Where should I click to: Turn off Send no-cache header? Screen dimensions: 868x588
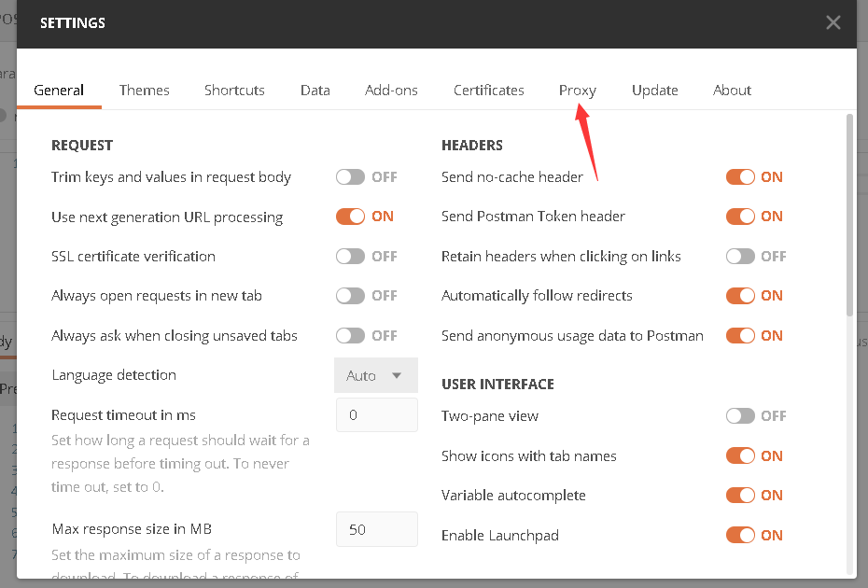pos(742,176)
